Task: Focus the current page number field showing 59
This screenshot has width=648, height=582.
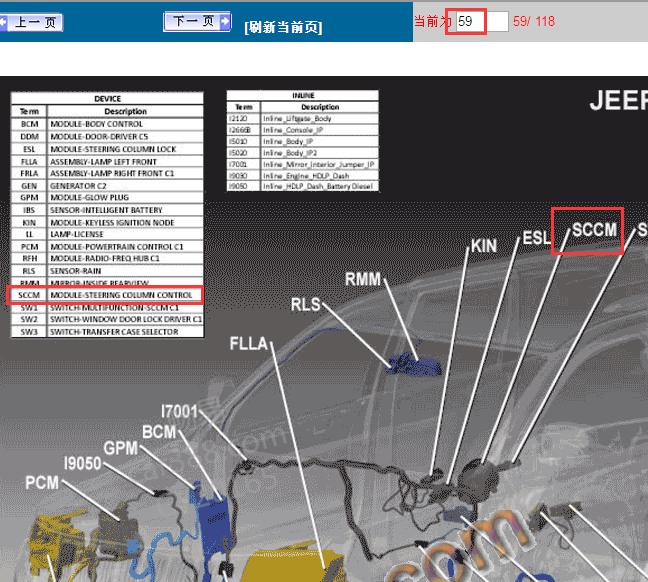Action: 482,21
